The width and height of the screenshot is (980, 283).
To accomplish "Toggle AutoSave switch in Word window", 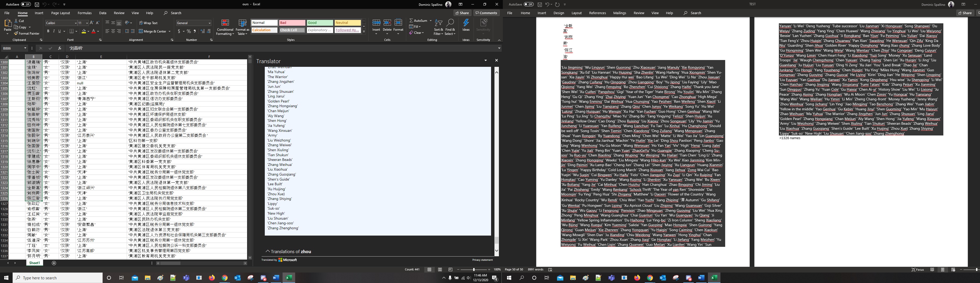I will click(x=528, y=4).
